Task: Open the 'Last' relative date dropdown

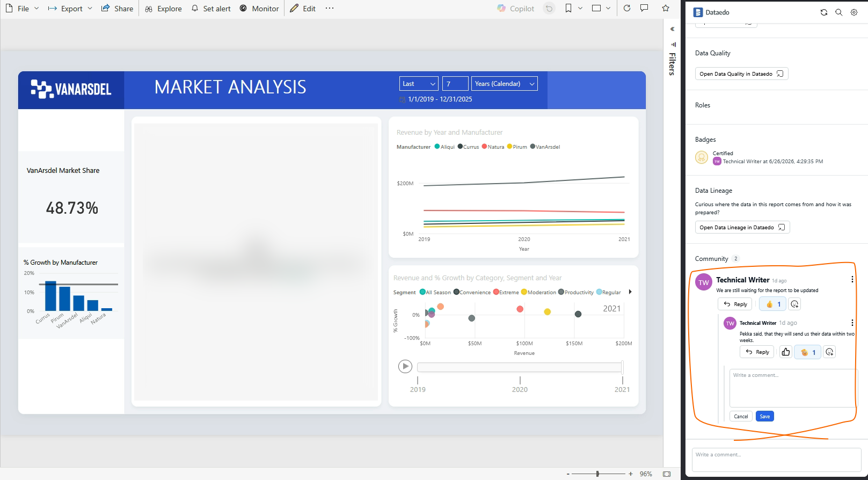Action: click(x=419, y=84)
